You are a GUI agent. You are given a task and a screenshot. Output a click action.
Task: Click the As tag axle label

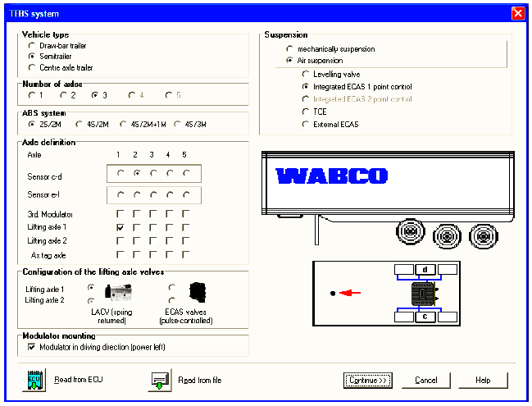48,255
